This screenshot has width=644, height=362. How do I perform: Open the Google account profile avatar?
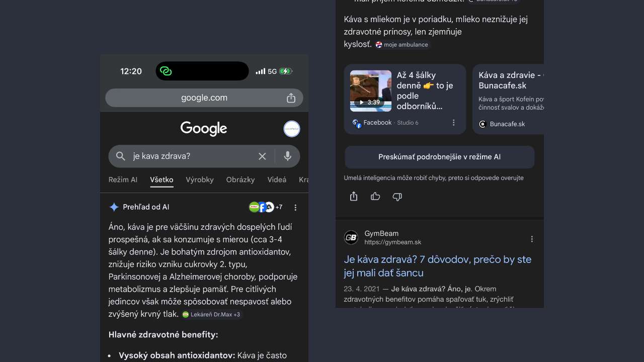click(x=292, y=129)
